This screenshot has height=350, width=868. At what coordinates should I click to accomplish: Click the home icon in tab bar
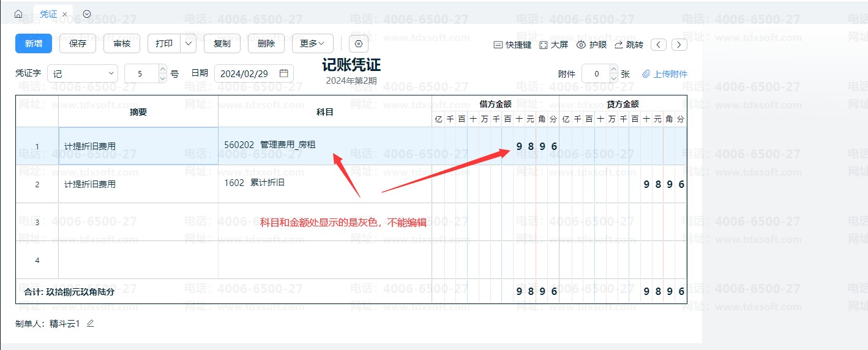(x=18, y=13)
